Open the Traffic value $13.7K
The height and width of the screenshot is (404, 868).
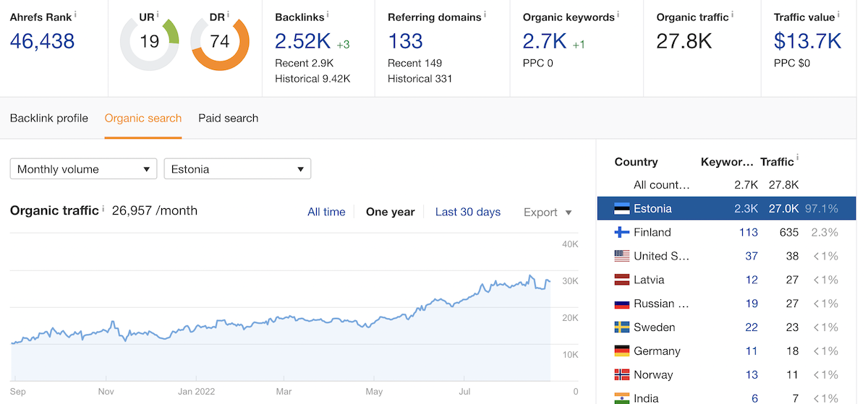point(807,42)
